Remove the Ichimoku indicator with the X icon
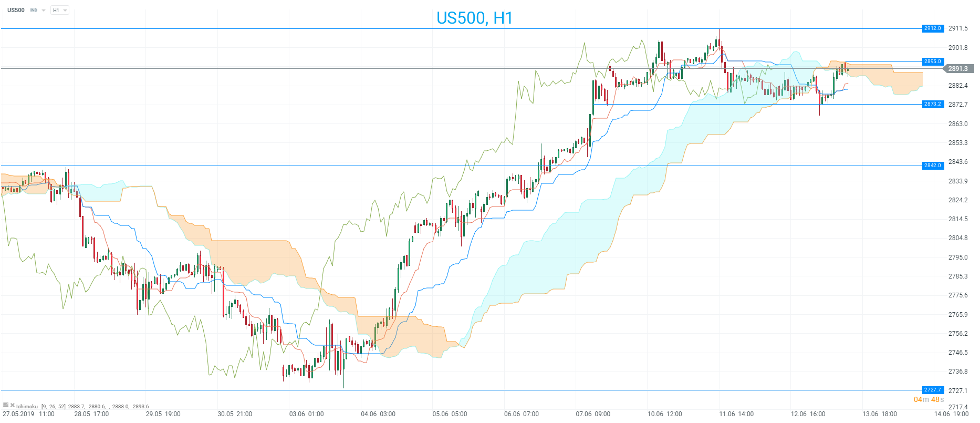 (12, 405)
